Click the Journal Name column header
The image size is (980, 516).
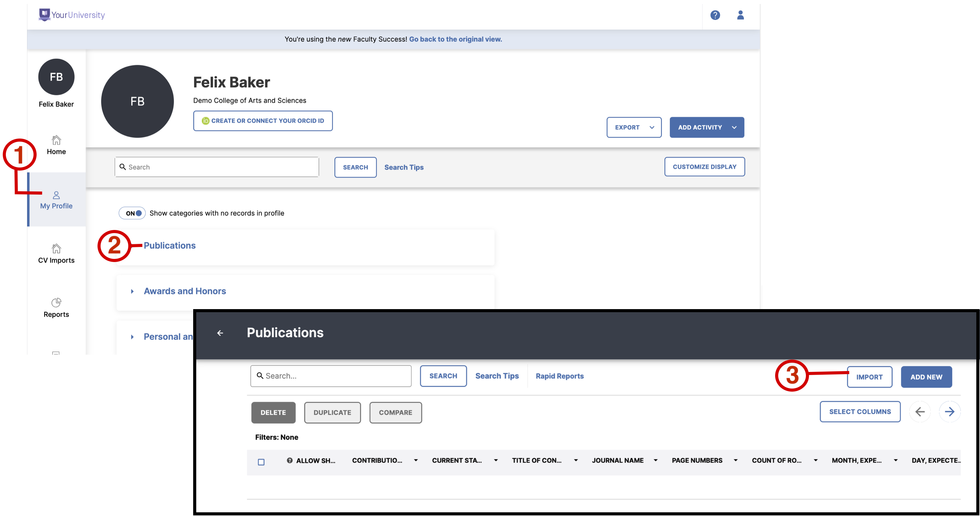[x=617, y=460]
